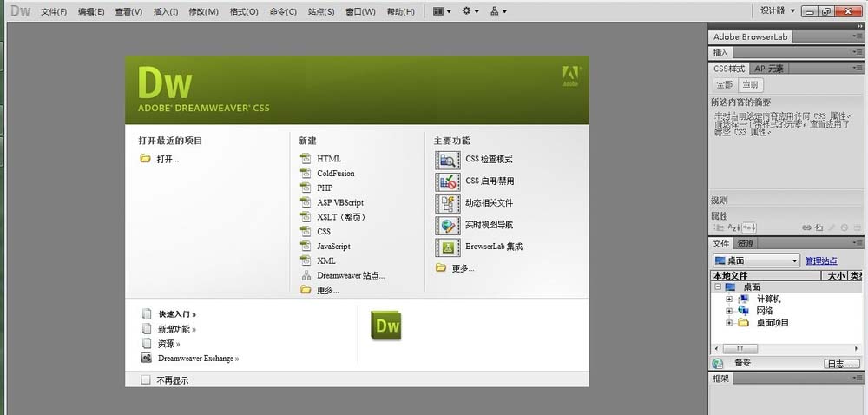Open the 设计器 workspace dropdown
The image size is (868, 415).
(x=776, y=11)
